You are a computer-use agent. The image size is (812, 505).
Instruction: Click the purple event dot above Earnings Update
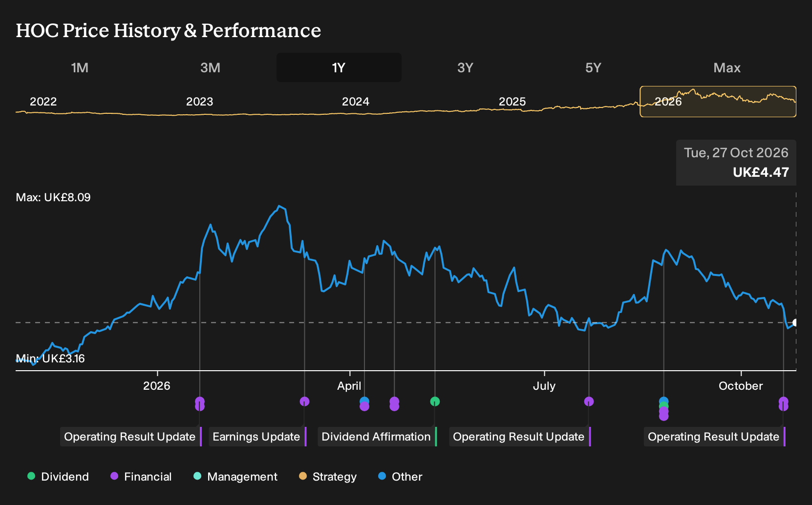point(304,401)
